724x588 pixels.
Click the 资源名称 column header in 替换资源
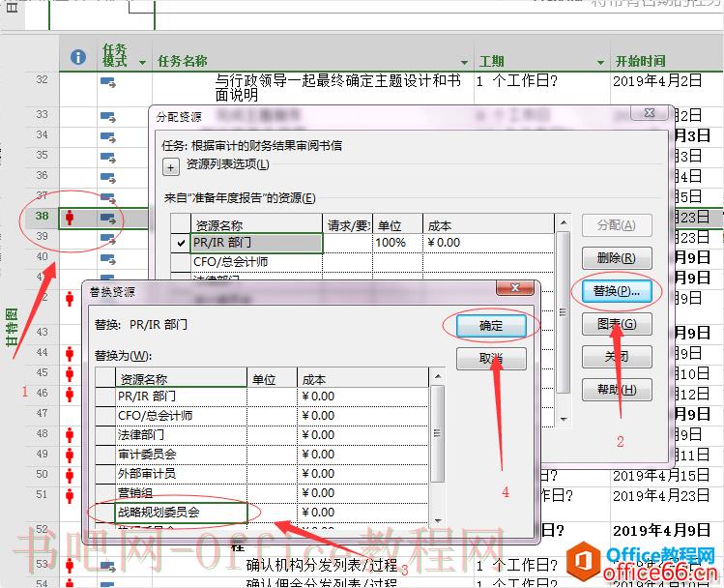(x=181, y=379)
